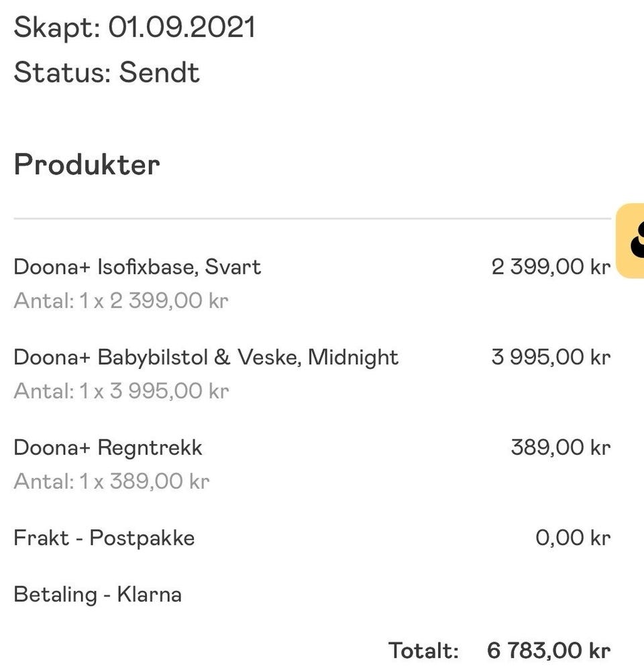Image resolution: width=644 pixels, height=670 pixels.
Task: Click the Status: Sendt text
Action: pyautogui.click(x=107, y=72)
